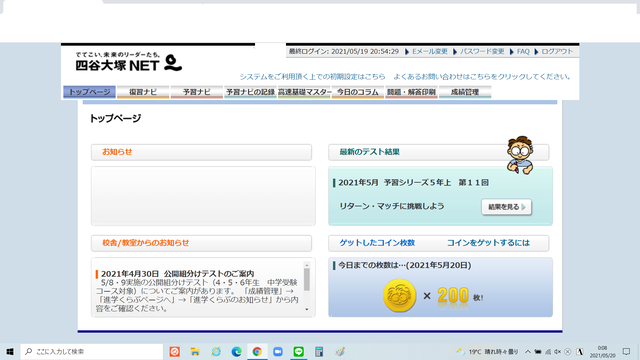
Task: Expand hidden system tray icons chevron
Action: point(528,351)
